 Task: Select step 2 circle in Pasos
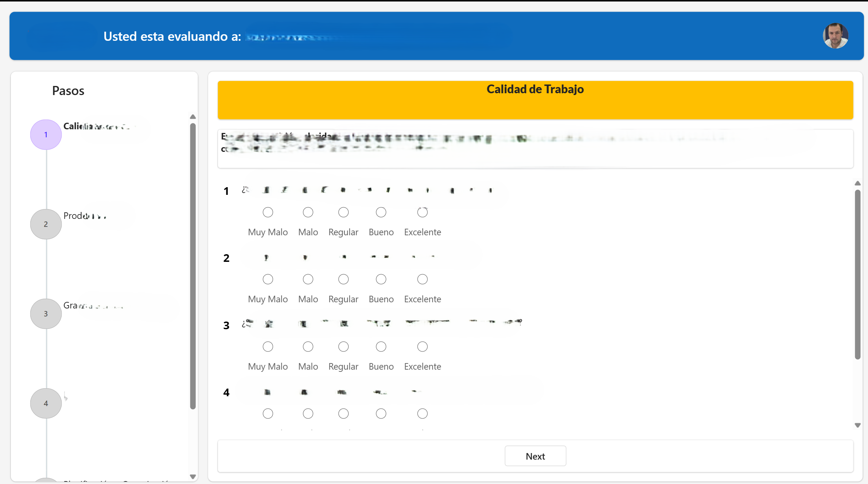point(46,224)
